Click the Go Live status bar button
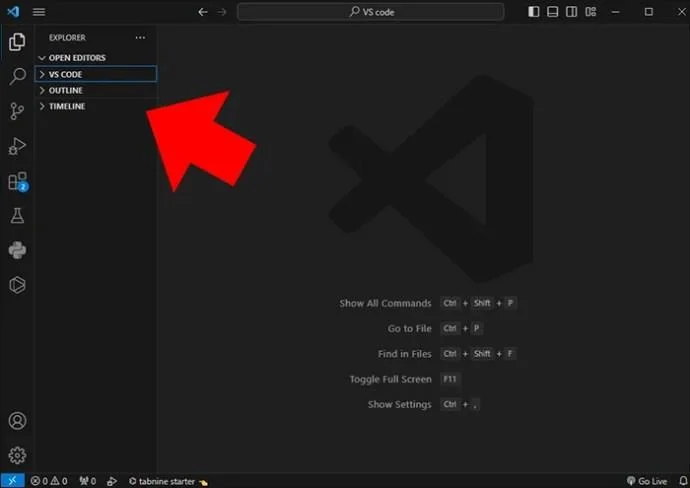 [x=646, y=481]
